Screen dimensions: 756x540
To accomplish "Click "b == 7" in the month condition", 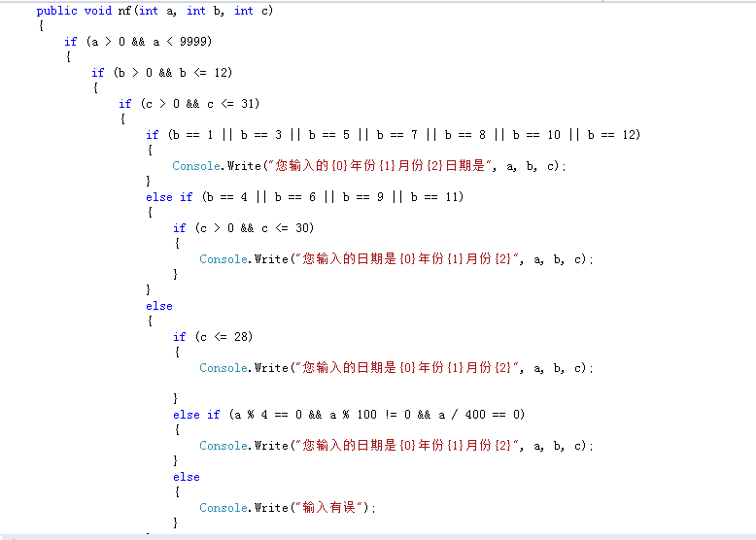I will (396, 135).
